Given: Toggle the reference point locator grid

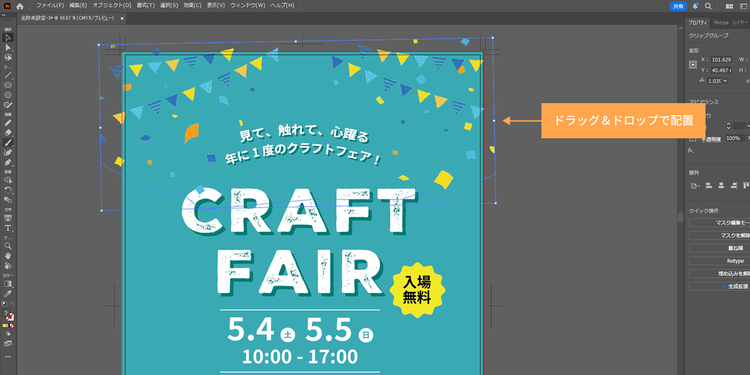Looking at the screenshot, I should 693,65.
